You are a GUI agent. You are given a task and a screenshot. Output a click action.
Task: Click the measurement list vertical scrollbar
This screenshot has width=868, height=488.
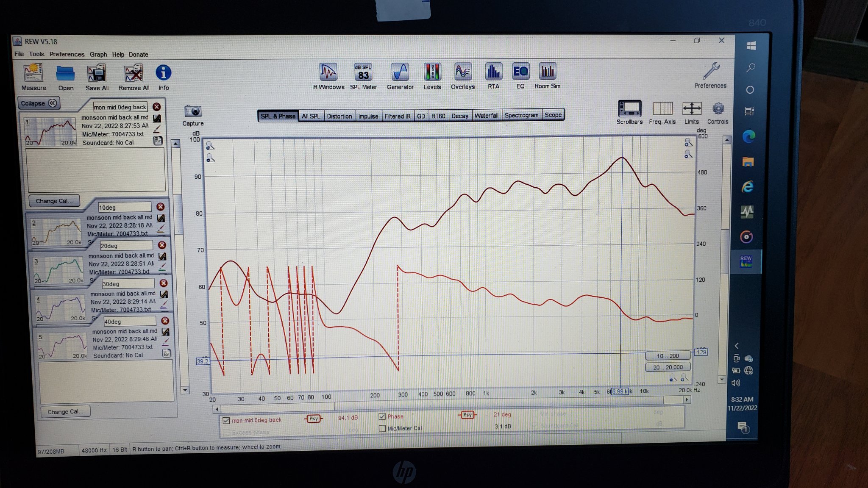coord(180,267)
